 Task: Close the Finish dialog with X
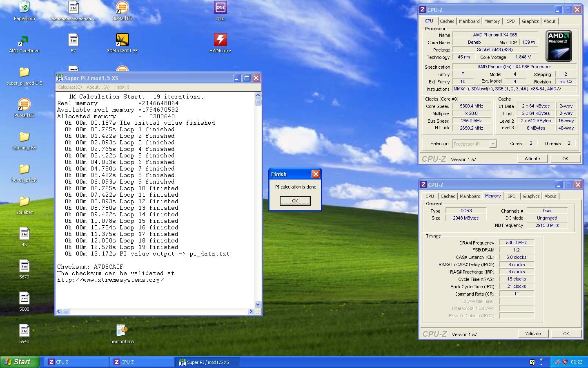coord(316,174)
